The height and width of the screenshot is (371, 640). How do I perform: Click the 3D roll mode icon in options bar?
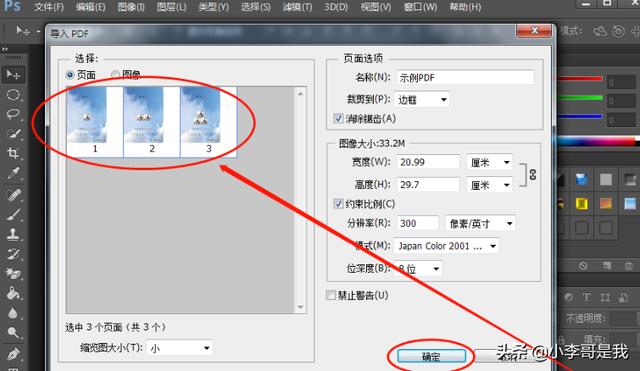pos(619,31)
